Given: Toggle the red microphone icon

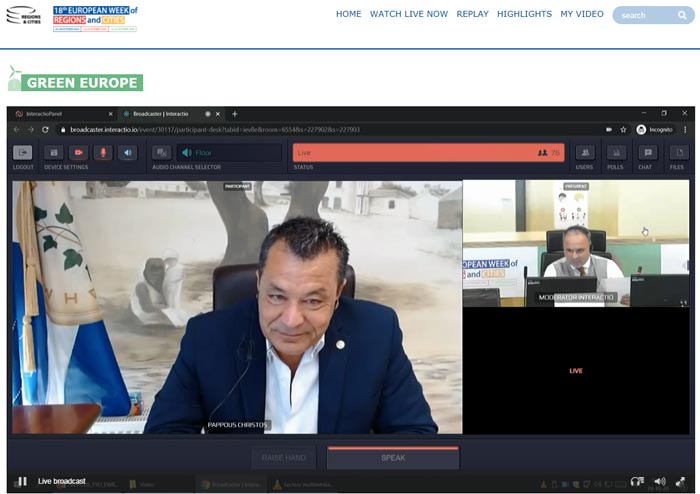Looking at the screenshot, I should (103, 153).
